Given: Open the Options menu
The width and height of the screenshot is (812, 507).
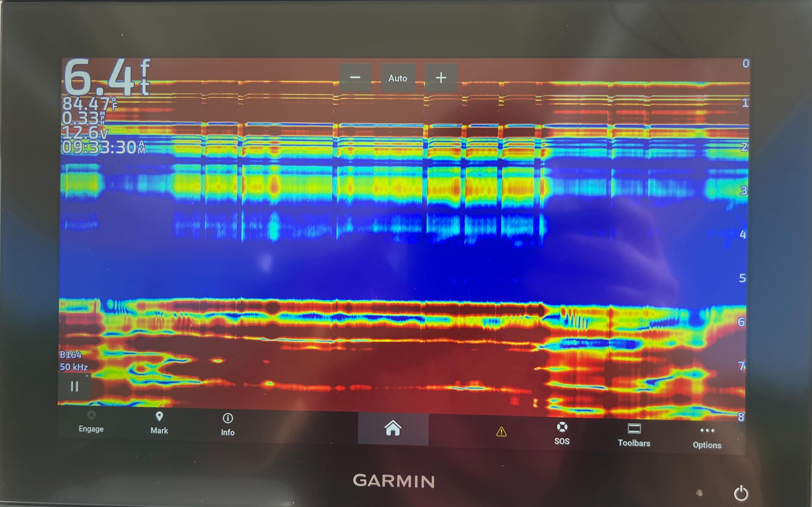Looking at the screenshot, I should click(x=707, y=438).
